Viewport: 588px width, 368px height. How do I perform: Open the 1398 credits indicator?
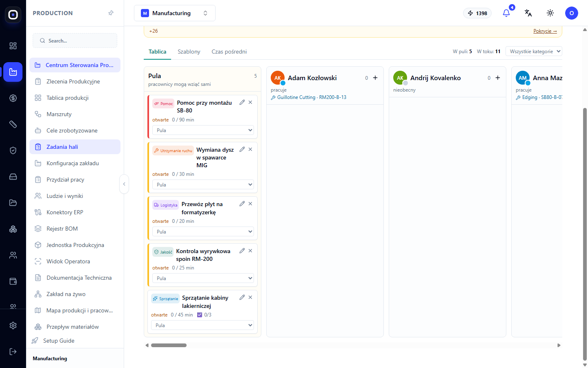click(x=477, y=13)
